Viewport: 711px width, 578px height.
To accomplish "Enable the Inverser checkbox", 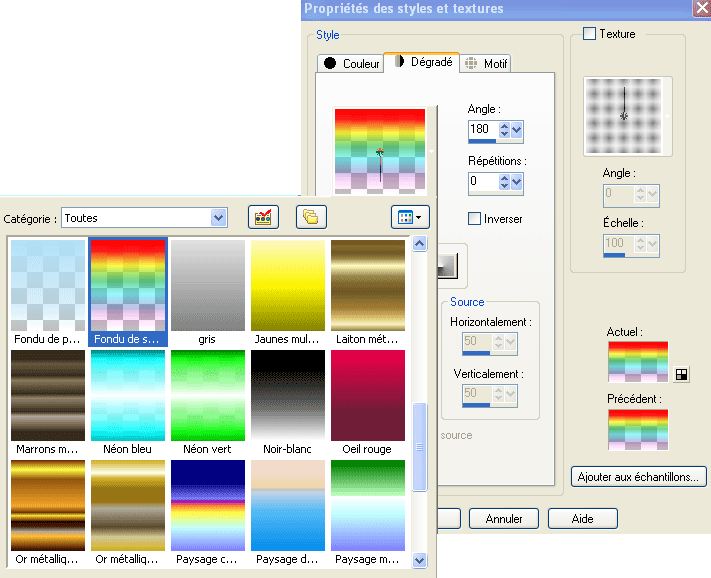I will (475, 219).
